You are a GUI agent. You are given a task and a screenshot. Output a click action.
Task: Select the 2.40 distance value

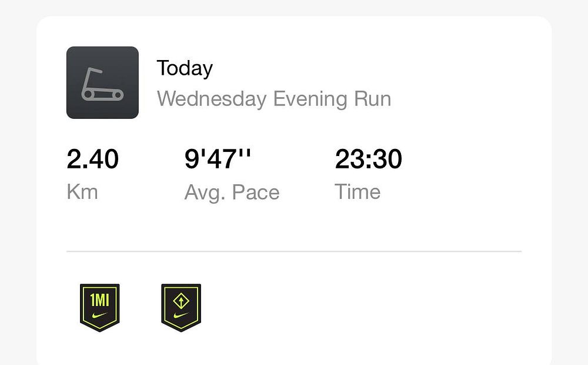[93, 160]
